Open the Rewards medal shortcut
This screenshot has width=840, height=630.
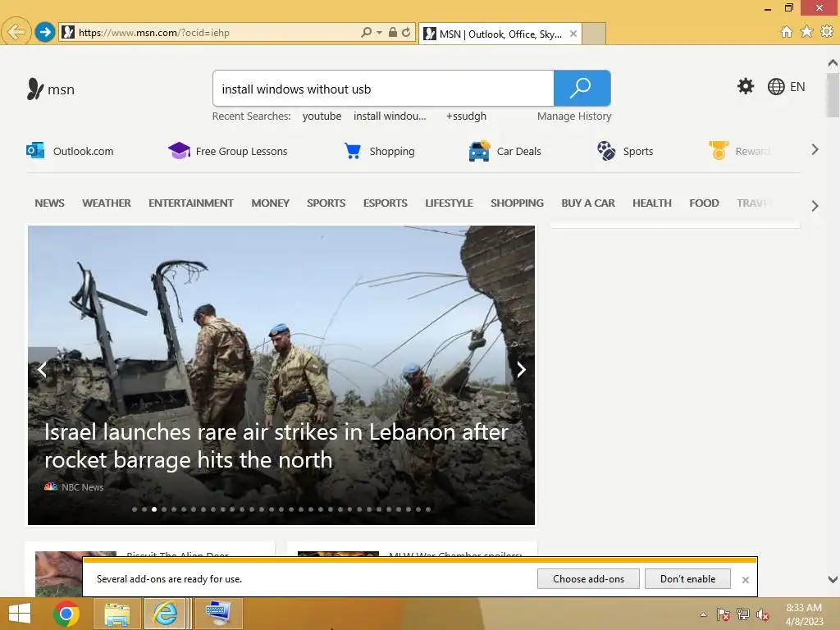739,151
